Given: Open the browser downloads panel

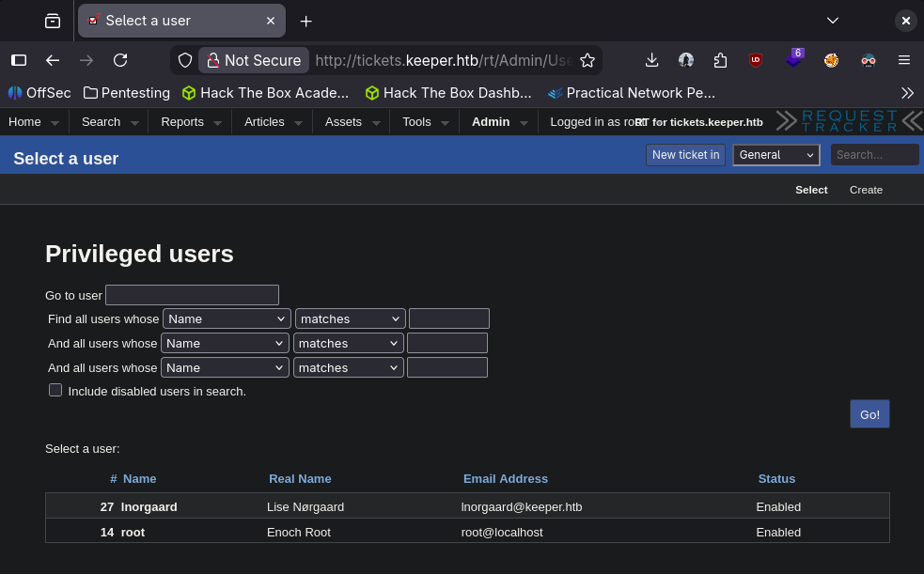Looking at the screenshot, I should [651, 60].
